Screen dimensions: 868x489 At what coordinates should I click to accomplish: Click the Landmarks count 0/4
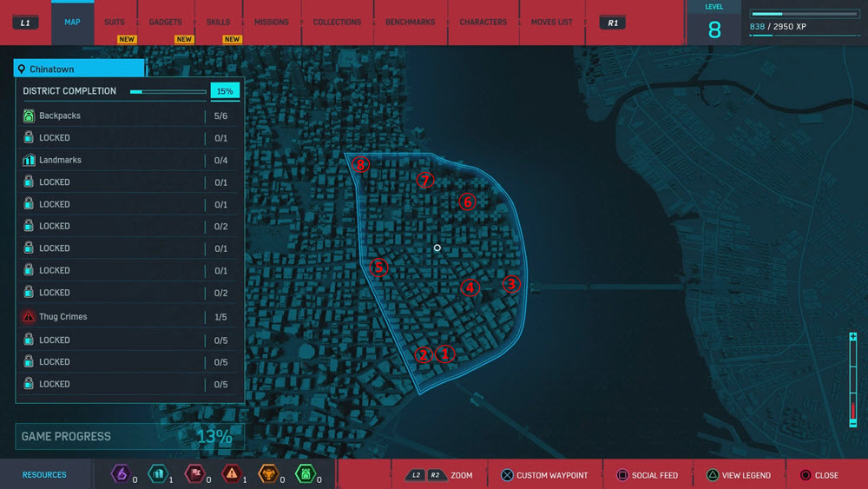[x=220, y=160]
